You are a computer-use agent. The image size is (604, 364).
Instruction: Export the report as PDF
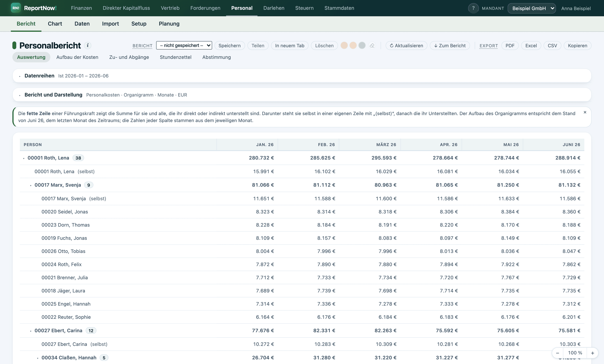pos(510,46)
